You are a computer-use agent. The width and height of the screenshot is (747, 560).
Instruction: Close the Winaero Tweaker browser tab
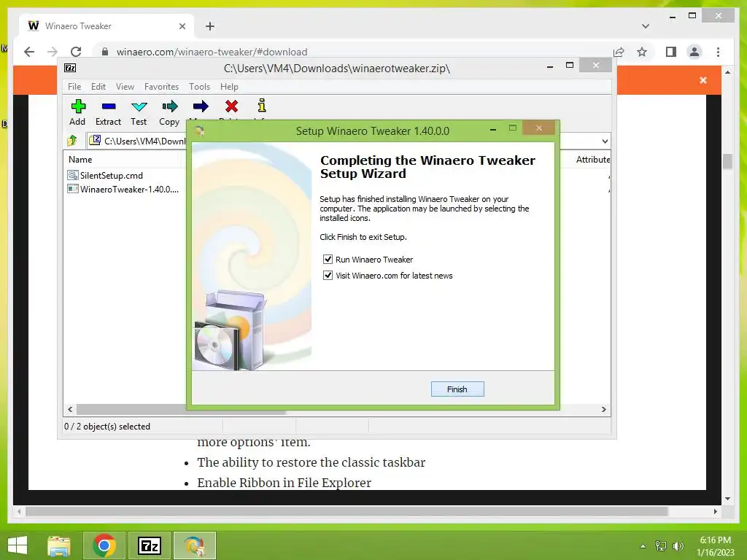[x=182, y=26]
